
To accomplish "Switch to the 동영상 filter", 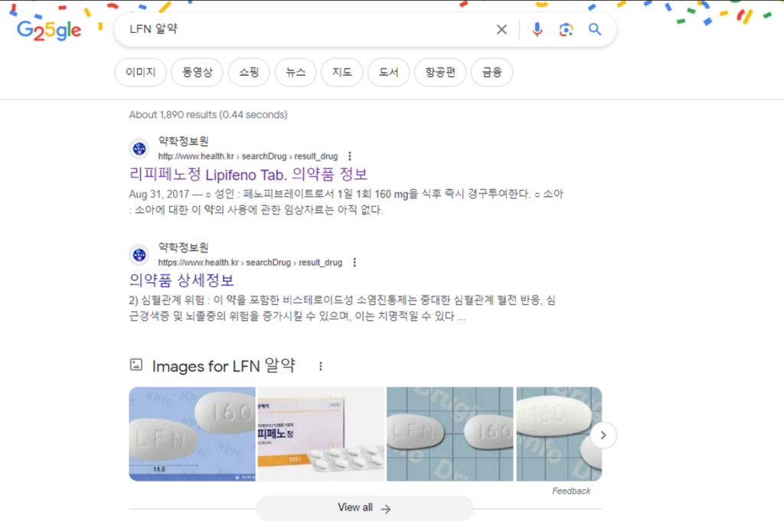I will (x=197, y=73).
